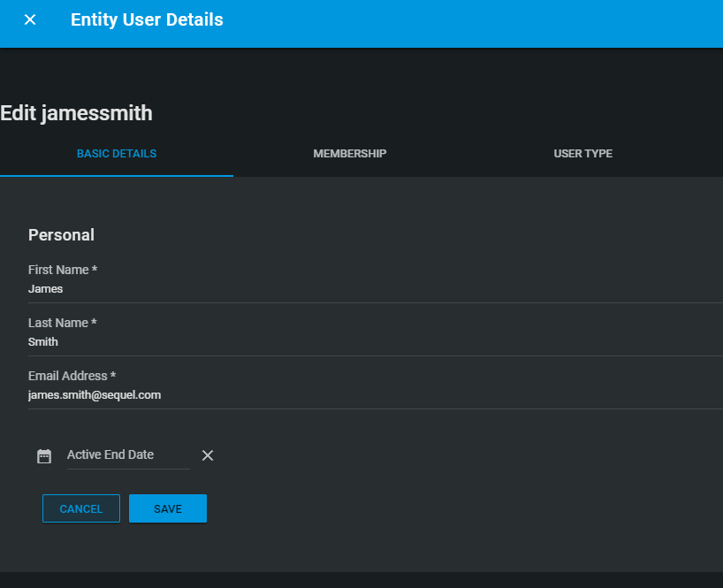Switch to the Basic Details tab

point(117,154)
